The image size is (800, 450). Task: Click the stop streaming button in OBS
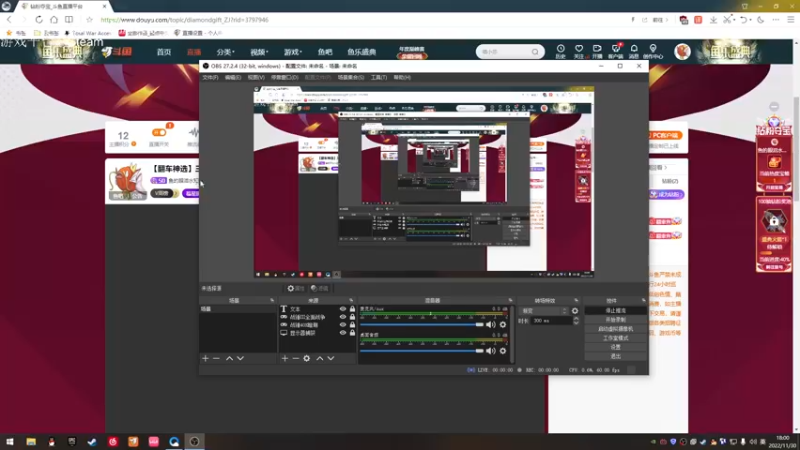pyautogui.click(x=615, y=311)
